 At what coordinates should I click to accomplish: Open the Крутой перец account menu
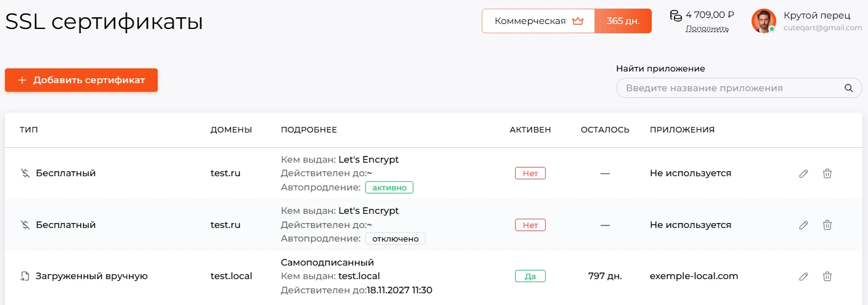pos(807,21)
